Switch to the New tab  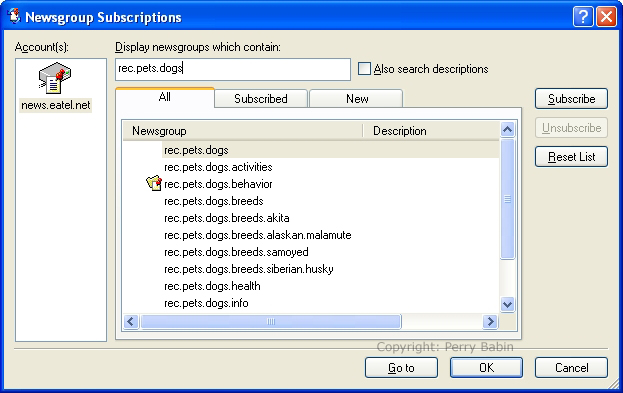pyautogui.click(x=356, y=99)
